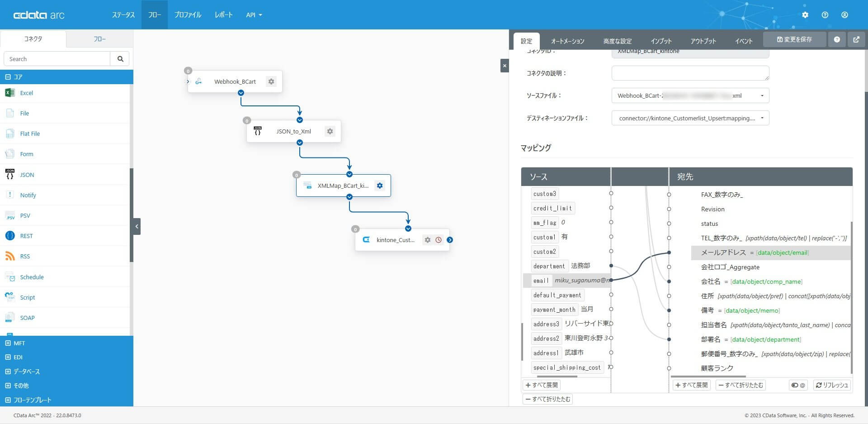Open the help question mark in top bar

[825, 15]
